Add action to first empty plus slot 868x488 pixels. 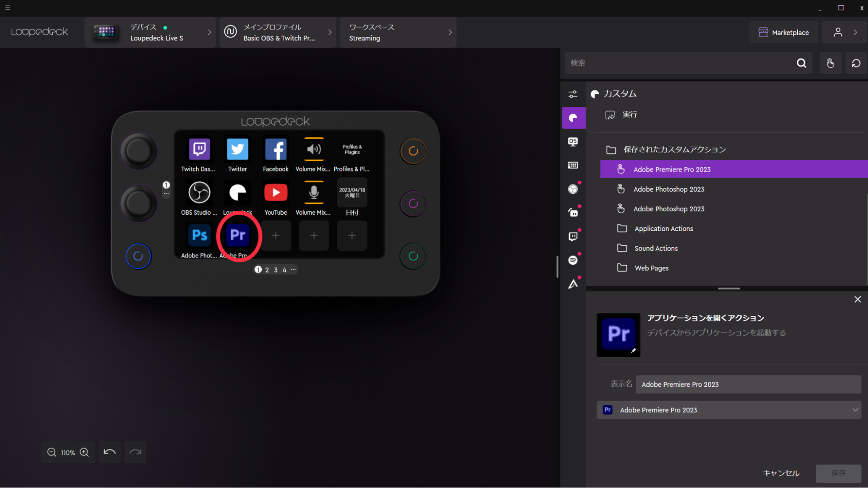point(276,235)
